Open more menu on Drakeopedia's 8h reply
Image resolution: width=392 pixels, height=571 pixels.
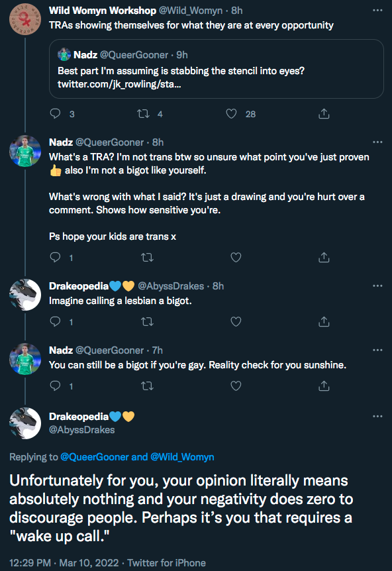(x=378, y=286)
